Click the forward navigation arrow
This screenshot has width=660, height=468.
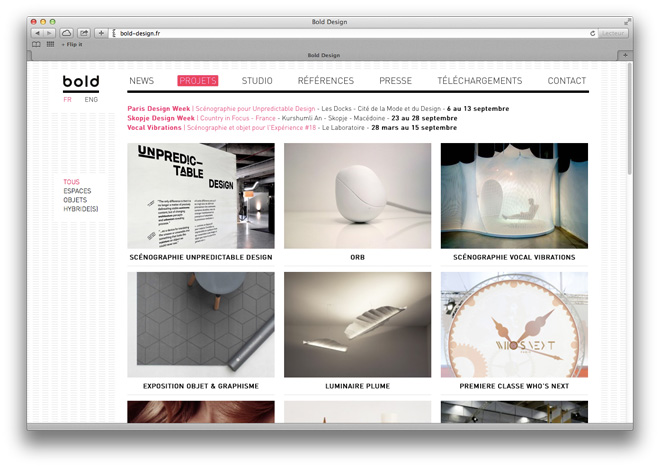[x=49, y=33]
